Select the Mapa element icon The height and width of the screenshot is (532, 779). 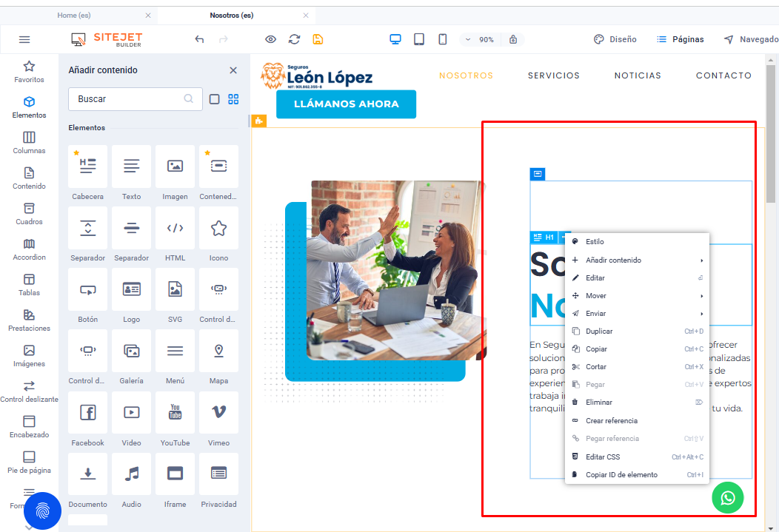218,351
